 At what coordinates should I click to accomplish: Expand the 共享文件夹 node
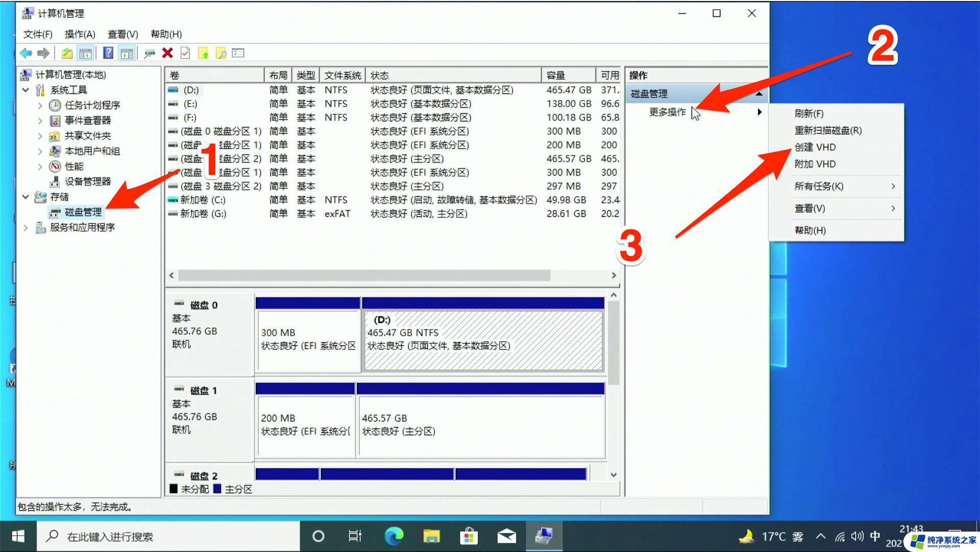point(40,136)
